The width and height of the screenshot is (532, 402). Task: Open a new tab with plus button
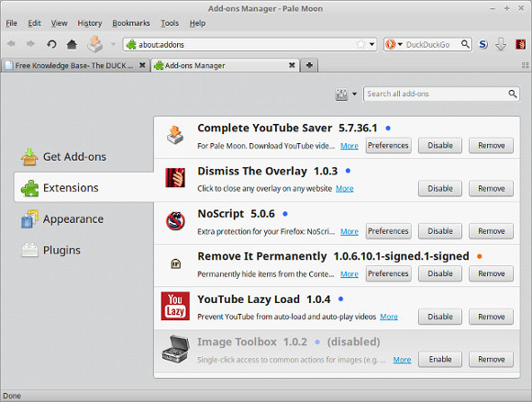309,65
